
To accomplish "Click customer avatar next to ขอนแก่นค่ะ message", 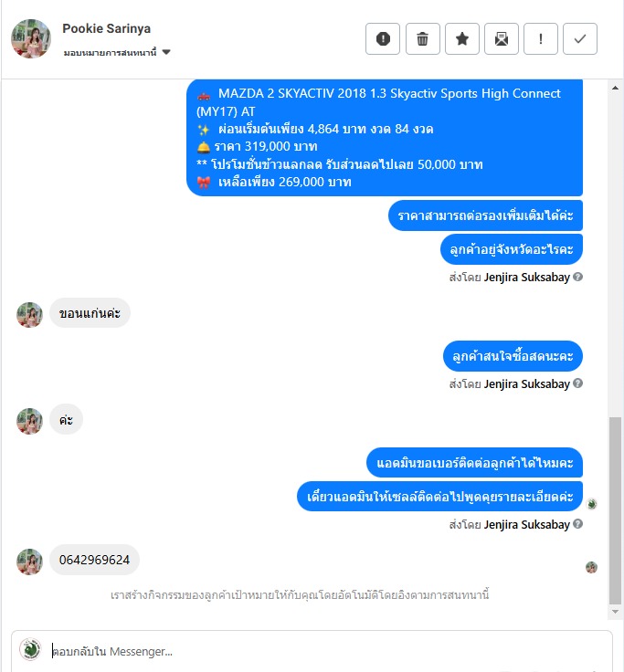I will pyautogui.click(x=29, y=315).
